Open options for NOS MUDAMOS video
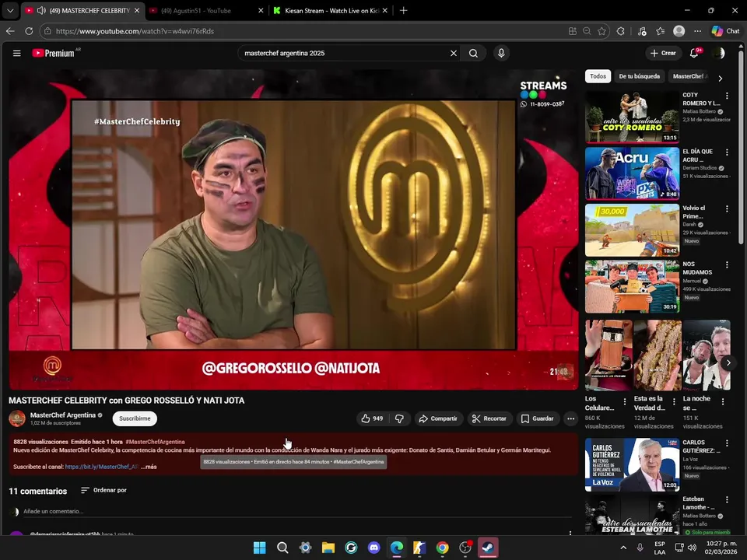747x560 pixels. [727, 264]
